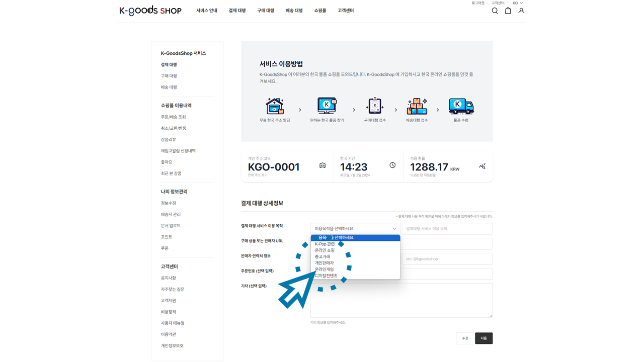The height and width of the screenshot is (362, 644).
Task: Open 주문/배송 조회 in sidebar
Action: coord(173,117)
